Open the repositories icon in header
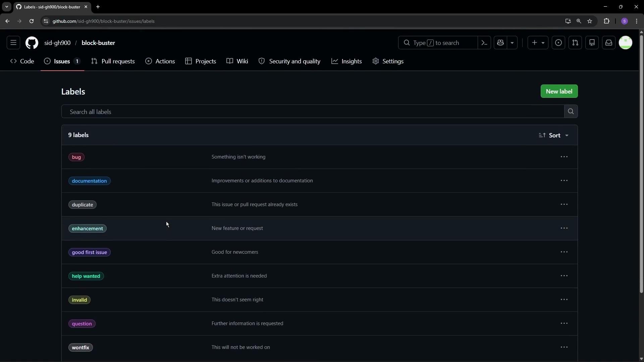The height and width of the screenshot is (362, 644). coord(592,43)
